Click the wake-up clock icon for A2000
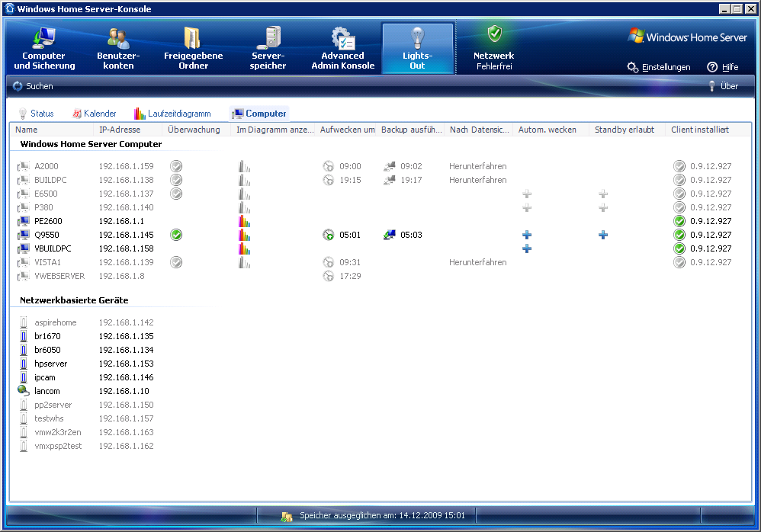Viewport: 761px width, 532px height. (329, 166)
